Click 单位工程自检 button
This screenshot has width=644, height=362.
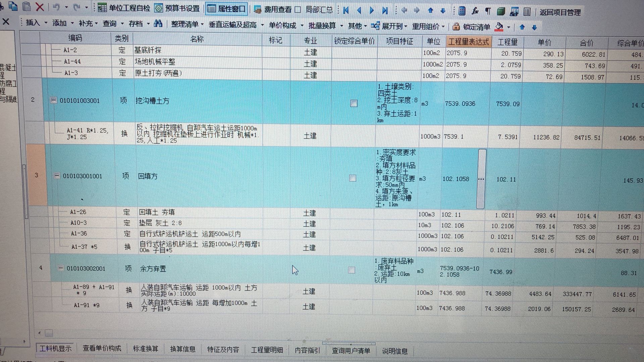[x=124, y=8]
